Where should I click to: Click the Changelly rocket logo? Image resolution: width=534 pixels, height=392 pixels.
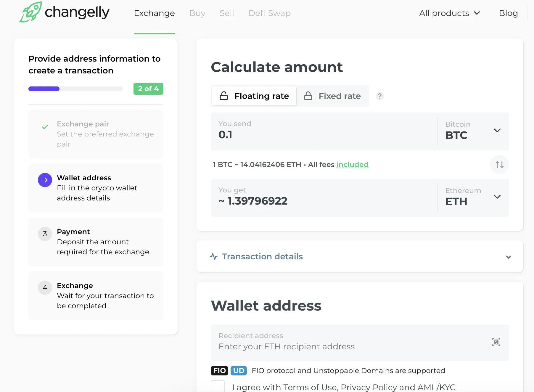pos(30,12)
